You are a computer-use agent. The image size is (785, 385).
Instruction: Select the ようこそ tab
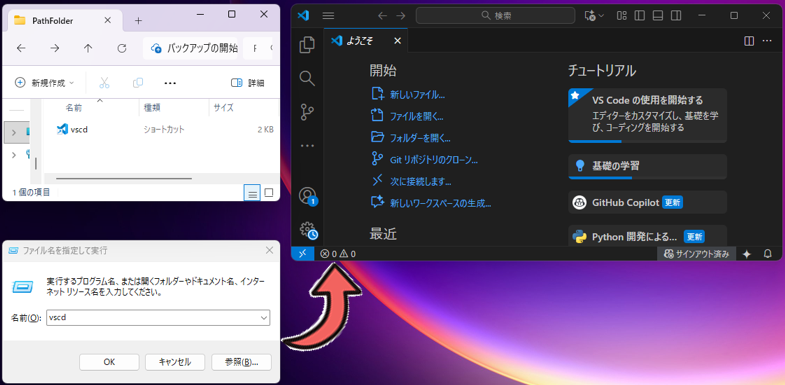pyautogui.click(x=365, y=41)
